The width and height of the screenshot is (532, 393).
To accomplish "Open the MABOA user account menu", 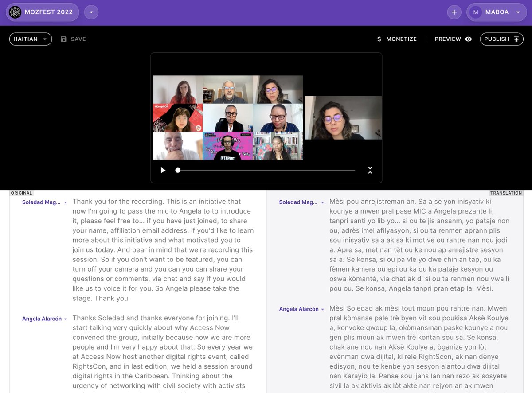I will [x=497, y=12].
